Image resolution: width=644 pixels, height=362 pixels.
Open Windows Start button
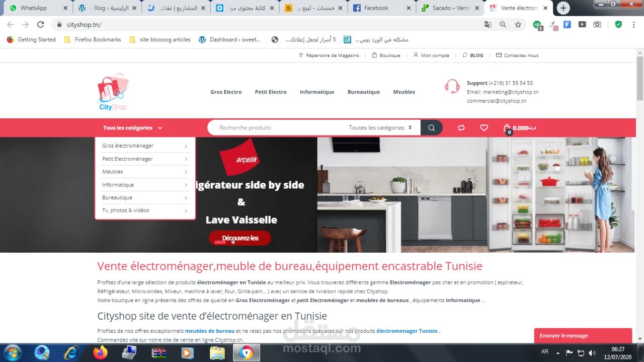point(12,352)
